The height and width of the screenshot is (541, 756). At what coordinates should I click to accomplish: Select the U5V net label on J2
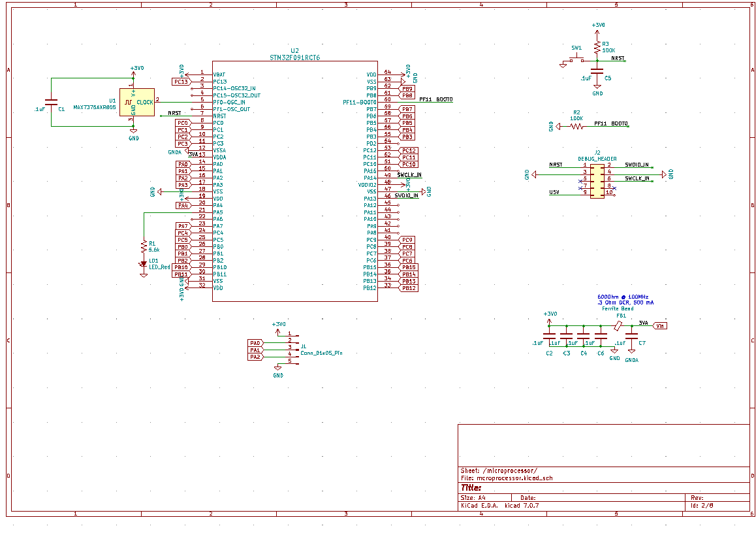(x=554, y=192)
